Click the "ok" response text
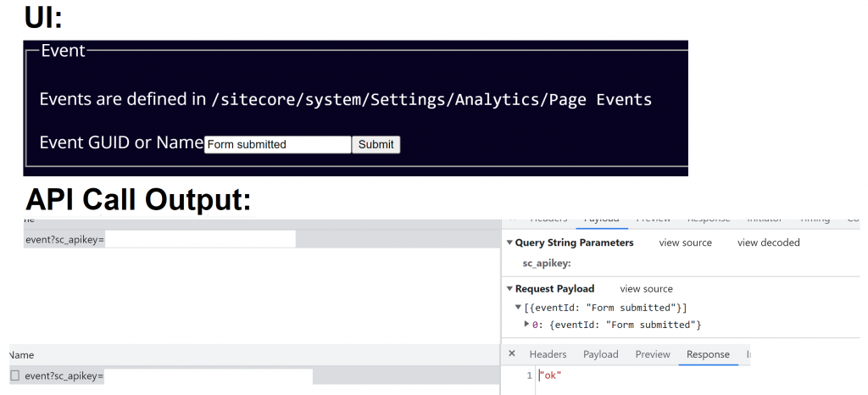 point(551,376)
